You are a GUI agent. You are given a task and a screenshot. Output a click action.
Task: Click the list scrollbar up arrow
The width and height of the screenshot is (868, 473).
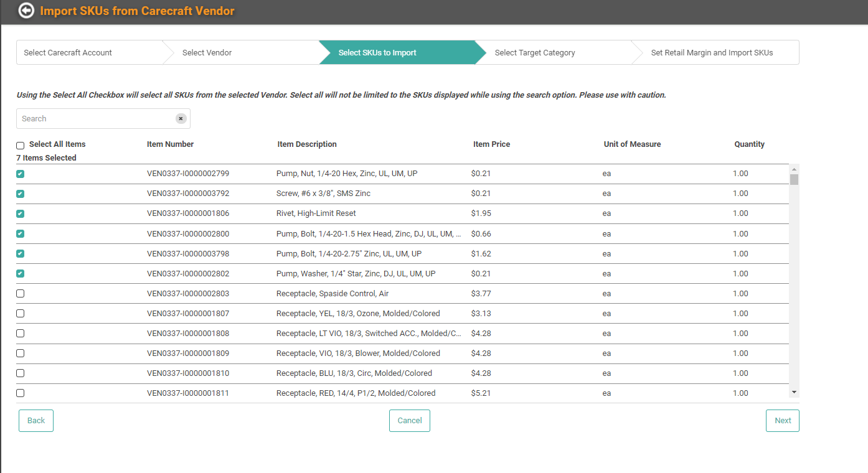click(794, 169)
